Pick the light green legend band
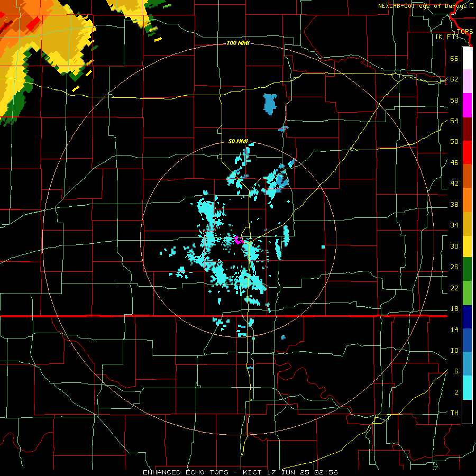 pyautogui.click(x=467, y=293)
